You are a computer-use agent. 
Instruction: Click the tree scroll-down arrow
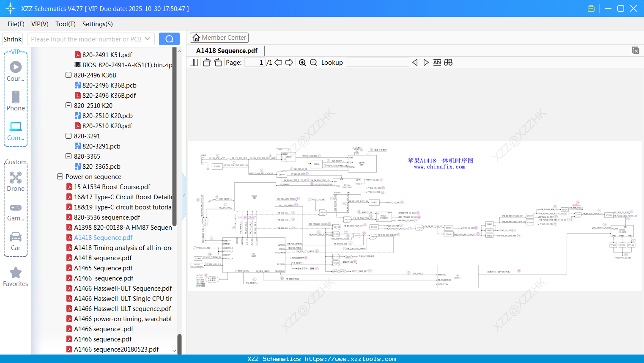[x=175, y=351]
